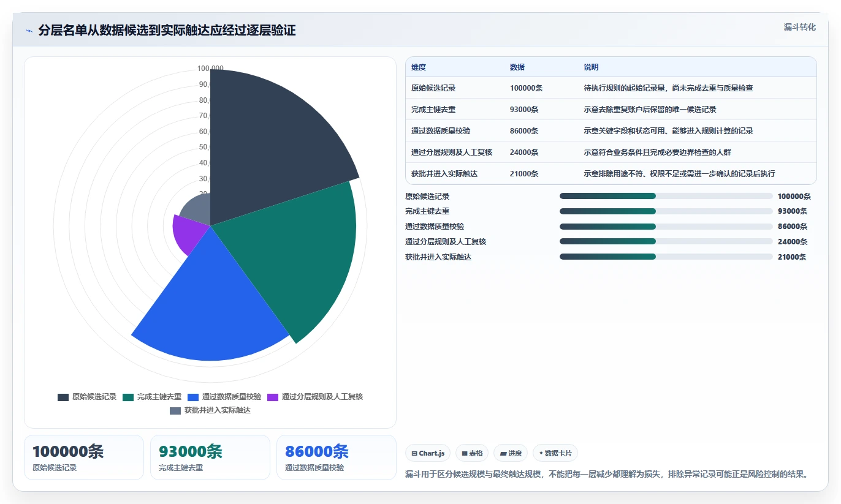
Task: Click the footer note starting 漏斗用于区分候选规模
Action: point(607,474)
